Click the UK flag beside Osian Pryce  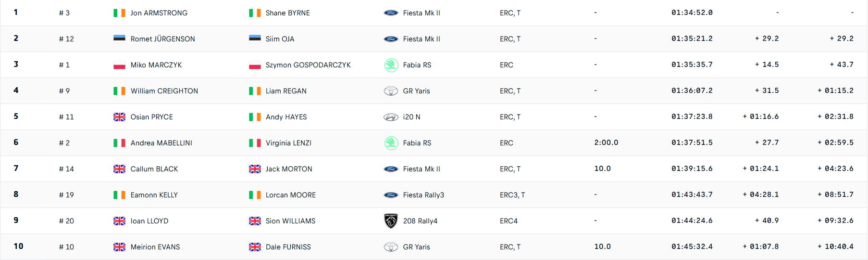119,117
